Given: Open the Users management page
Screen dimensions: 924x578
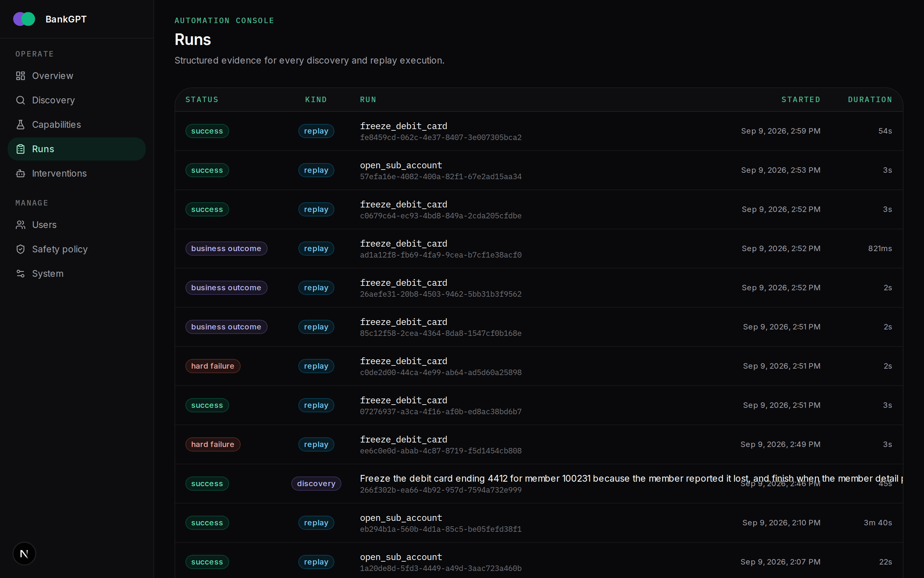Looking at the screenshot, I should (76, 225).
